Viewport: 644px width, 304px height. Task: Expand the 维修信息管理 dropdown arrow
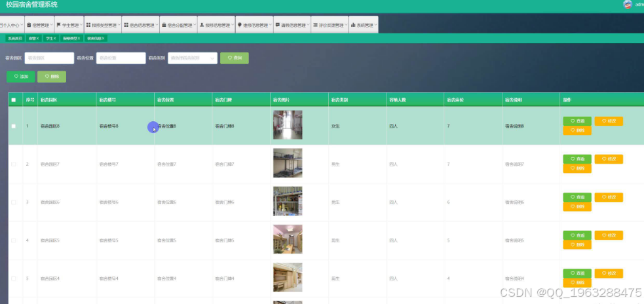tap(270, 25)
